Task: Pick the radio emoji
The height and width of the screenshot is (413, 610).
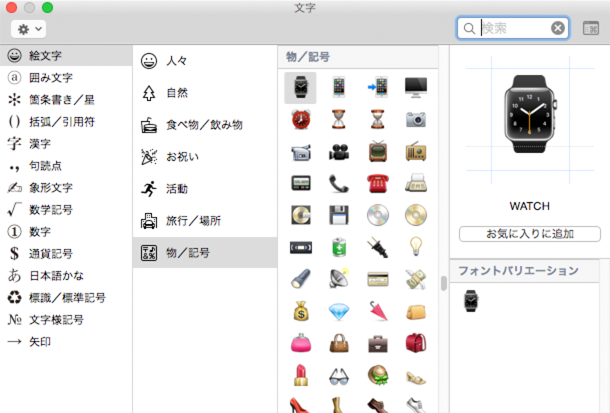Action: pyautogui.click(x=415, y=151)
